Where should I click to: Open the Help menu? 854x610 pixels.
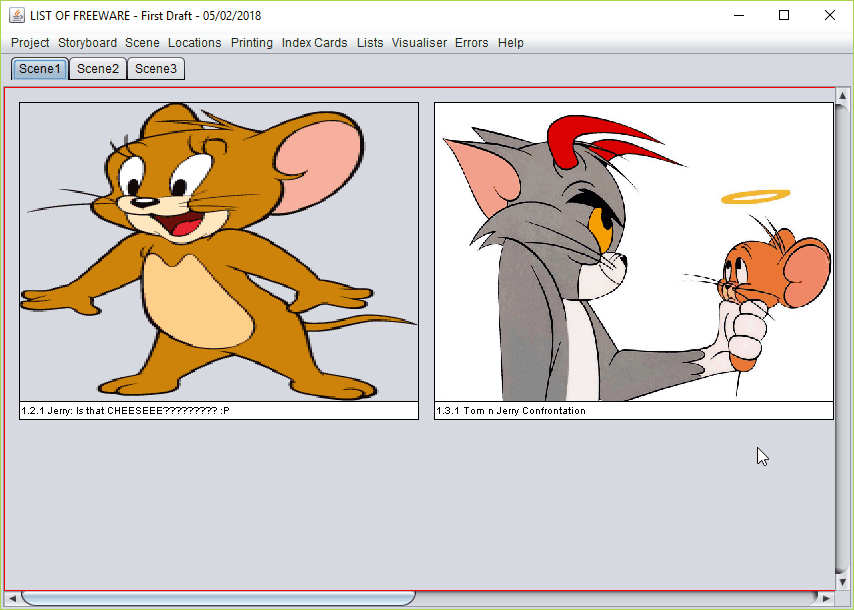pos(510,42)
